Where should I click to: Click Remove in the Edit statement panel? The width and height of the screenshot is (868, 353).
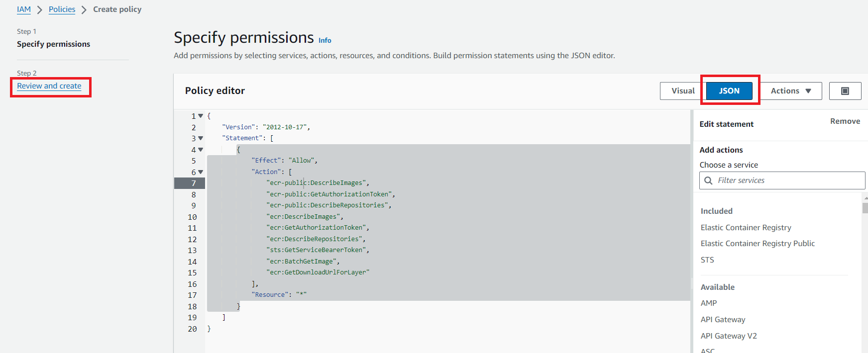pyautogui.click(x=845, y=121)
